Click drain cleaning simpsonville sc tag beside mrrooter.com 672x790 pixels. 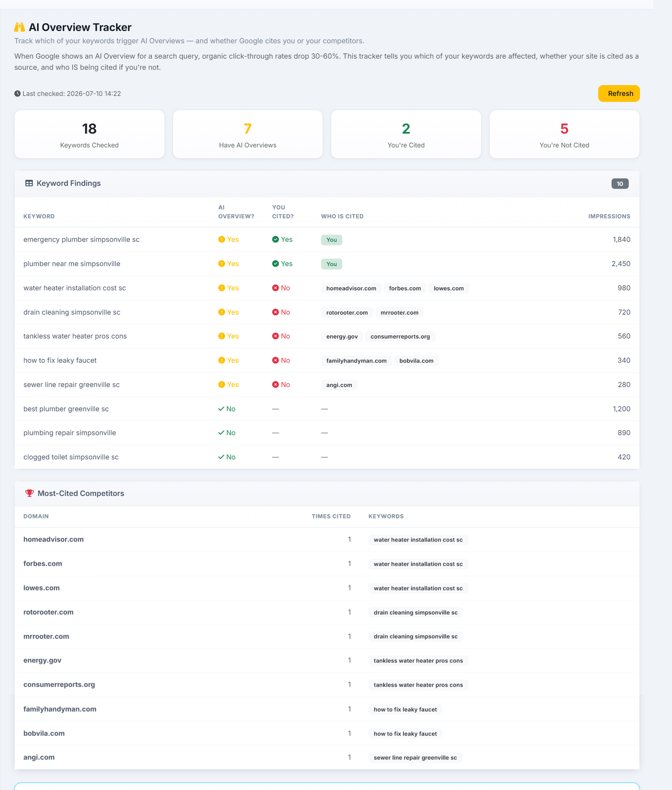tap(415, 636)
